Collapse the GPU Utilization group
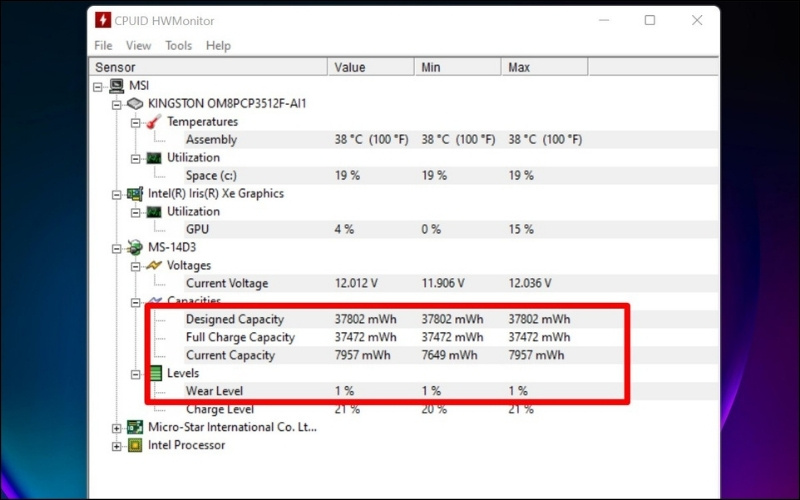800x500 pixels. click(x=135, y=213)
